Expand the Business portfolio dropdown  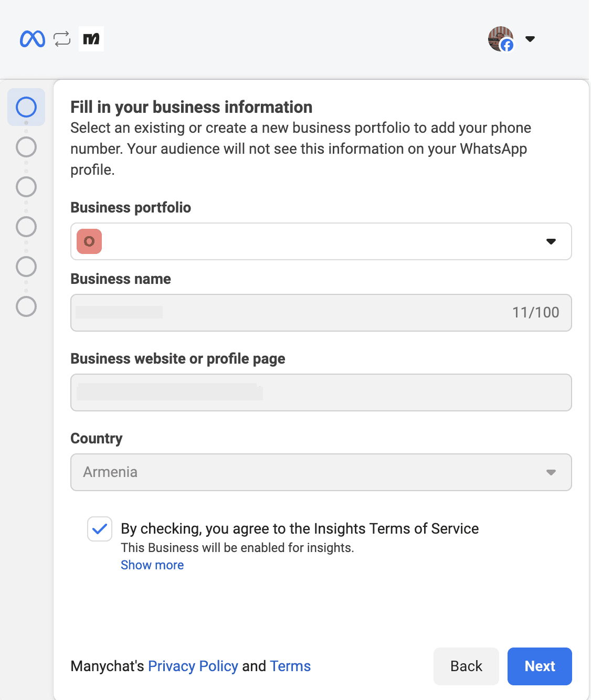coord(321,241)
